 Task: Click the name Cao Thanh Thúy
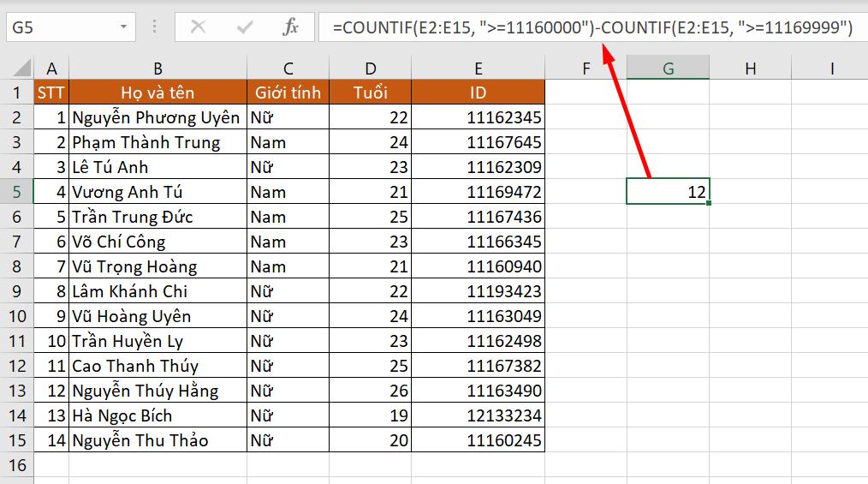135,366
